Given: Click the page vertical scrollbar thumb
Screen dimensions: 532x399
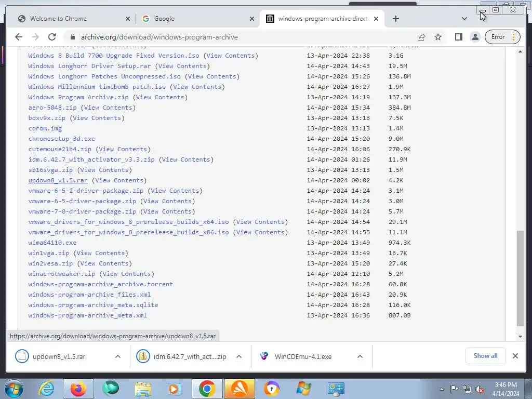Looking at the screenshot, I should tap(520, 278).
